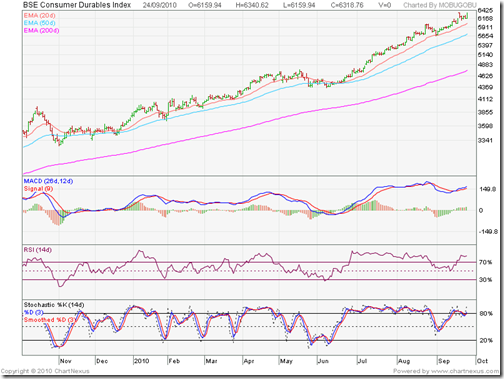Screen dimensions: 504x379
Task: Click the Dec label on time axis
Action: [102, 361]
